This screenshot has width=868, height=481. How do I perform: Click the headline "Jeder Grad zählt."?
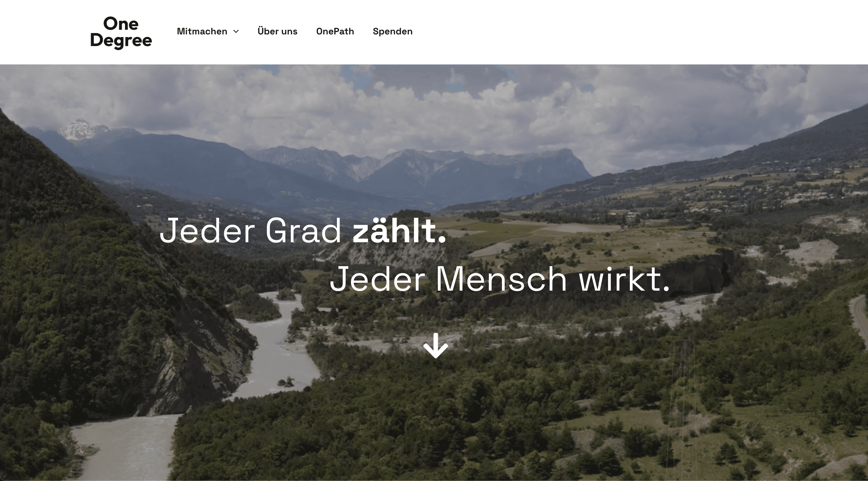303,231
